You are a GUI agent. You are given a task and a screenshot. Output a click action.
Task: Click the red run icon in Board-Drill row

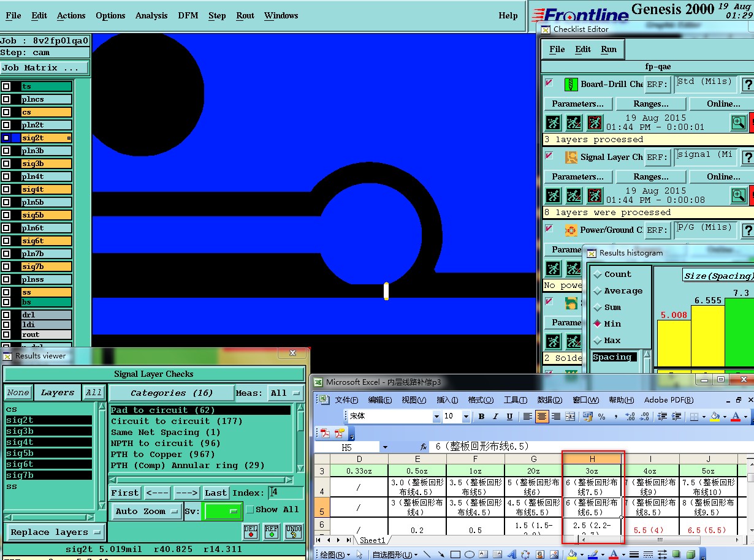(595, 123)
